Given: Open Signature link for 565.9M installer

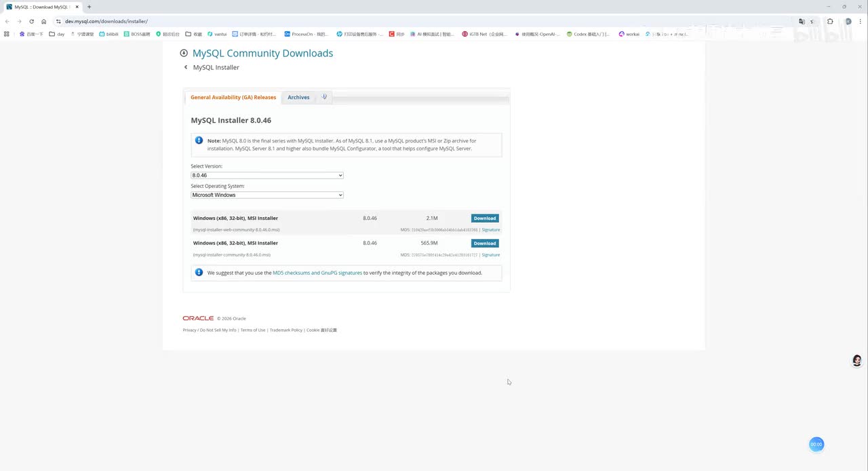Looking at the screenshot, I should tap(490, 255).
